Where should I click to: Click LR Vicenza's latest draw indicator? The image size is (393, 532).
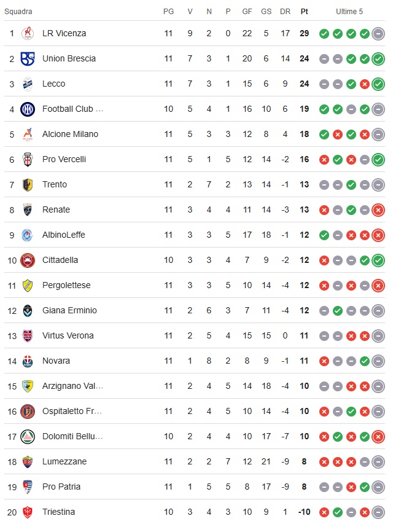pos(378,34)
